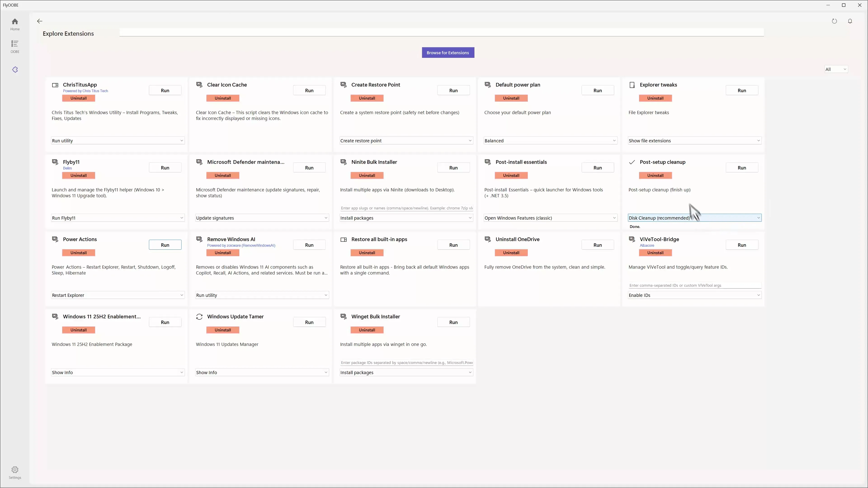Run the Power Actions extension
868x488 pixels.
165,245
